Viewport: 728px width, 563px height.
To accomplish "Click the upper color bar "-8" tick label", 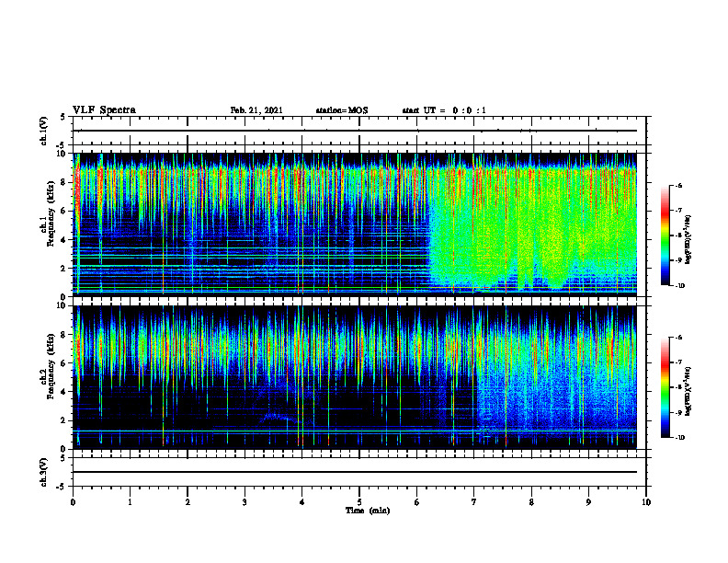I will click(678, 236).
